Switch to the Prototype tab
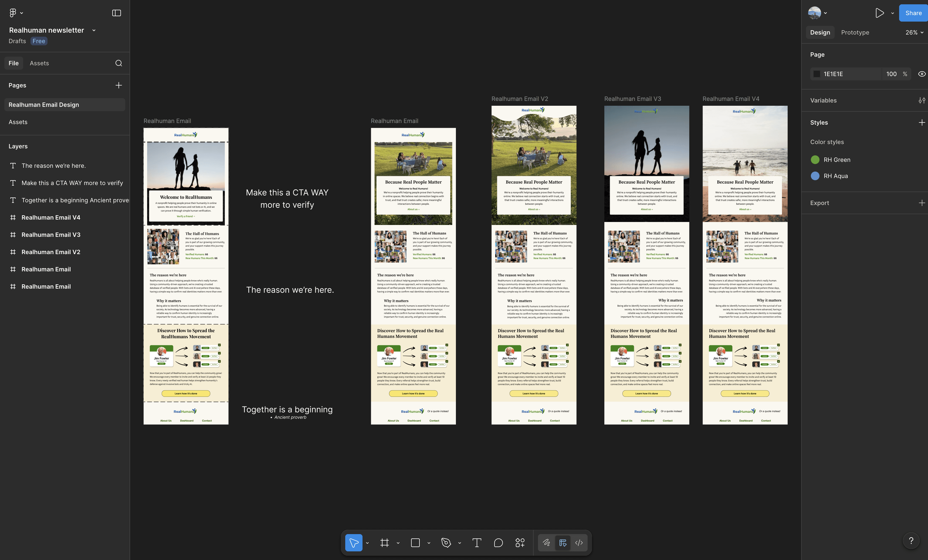This screenshot has width=928, height=560. pos(855,32)
